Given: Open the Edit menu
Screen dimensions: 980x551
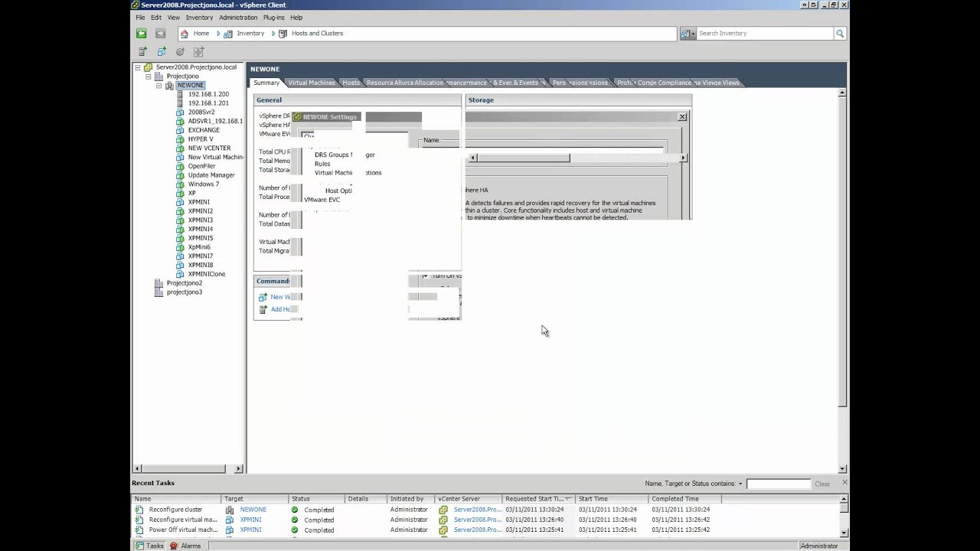Looking at the screenshot, I should (156, 18).
